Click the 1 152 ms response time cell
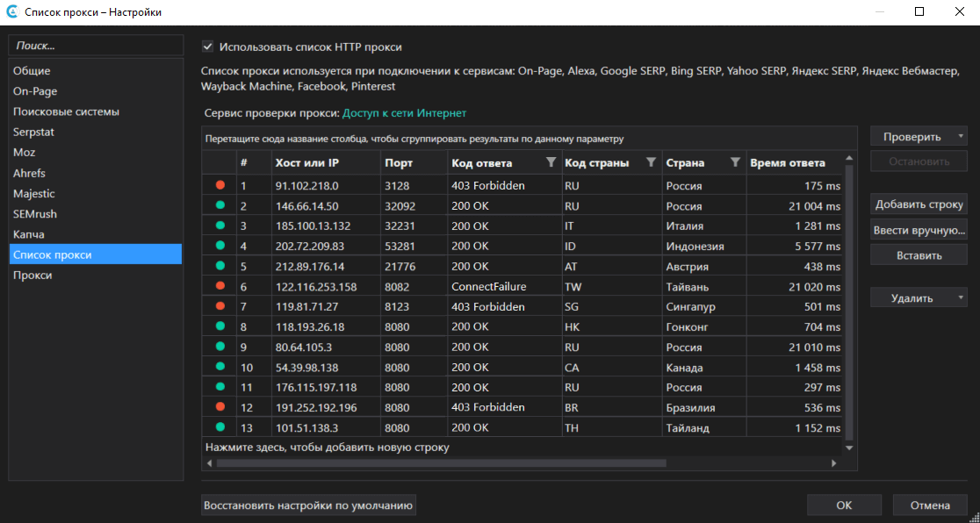This screenshot has width=980, height=523. coord(795,428)
